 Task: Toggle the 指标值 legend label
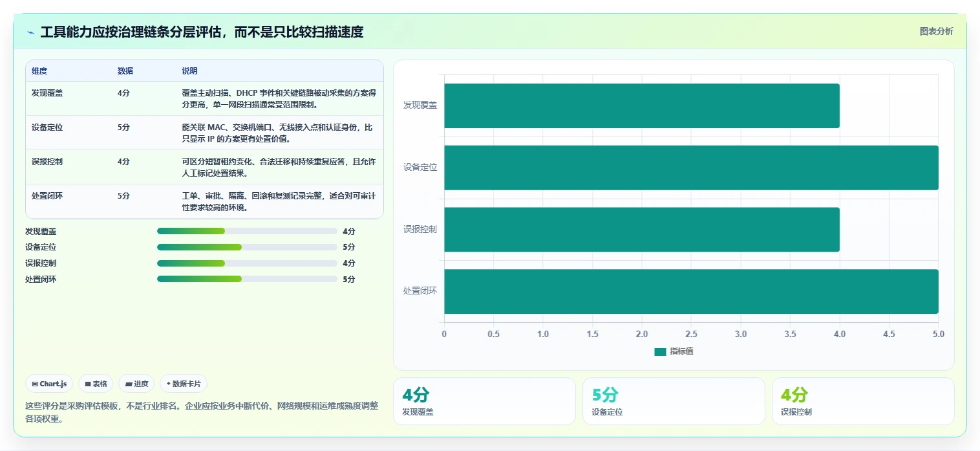[681, 351]
